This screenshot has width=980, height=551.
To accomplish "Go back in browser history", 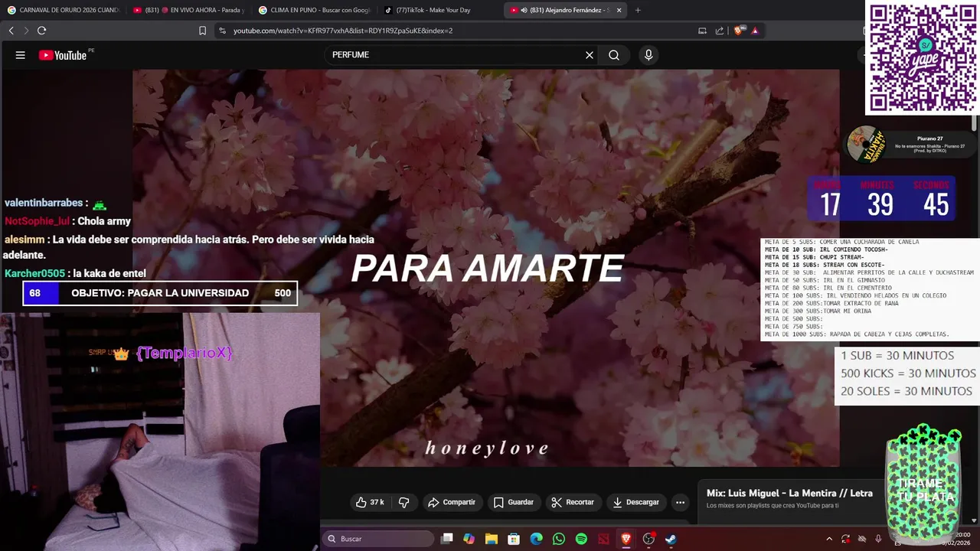I will (x=11, y=31).
